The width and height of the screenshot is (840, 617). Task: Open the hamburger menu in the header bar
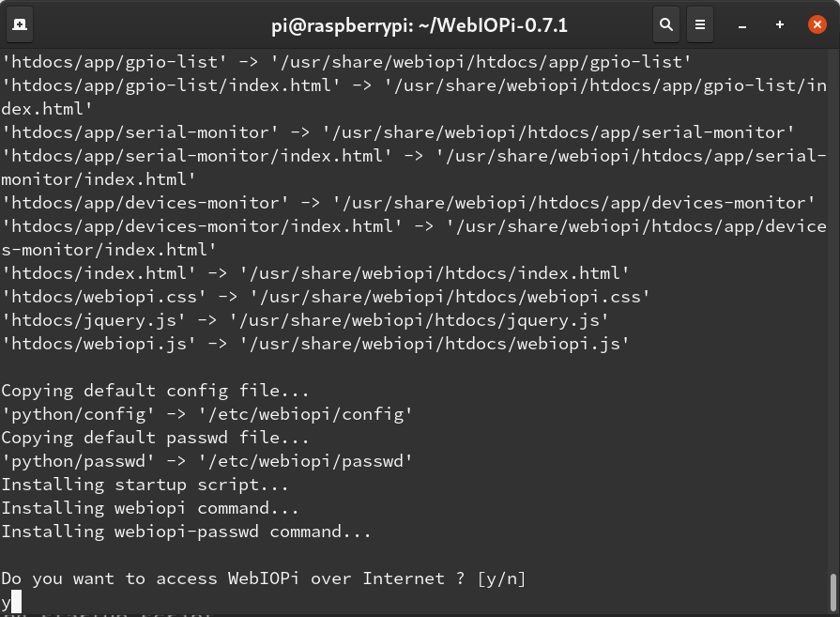[x=700, y=24]
